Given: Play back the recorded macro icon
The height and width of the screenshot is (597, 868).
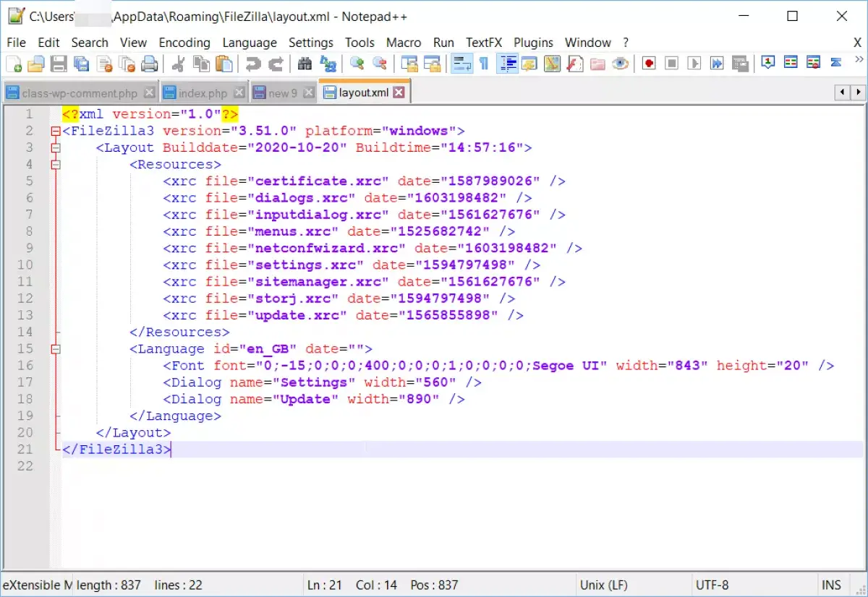Looking at the screenshot, I should [694, 64].
